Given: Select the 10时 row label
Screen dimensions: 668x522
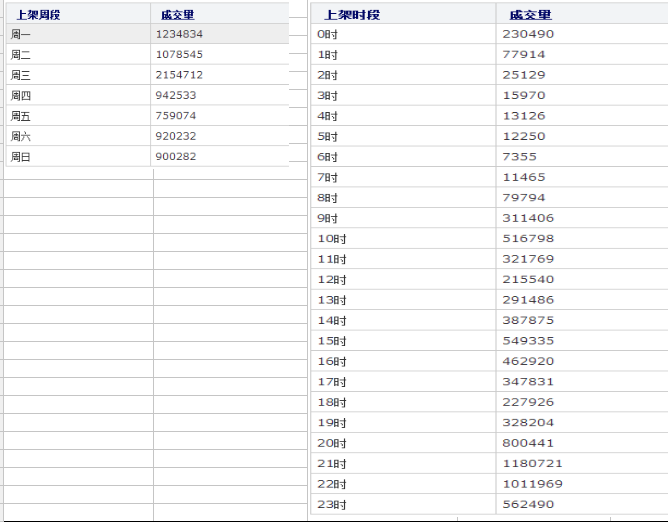Looking at the screenshot, I should (x=330, y=239).
